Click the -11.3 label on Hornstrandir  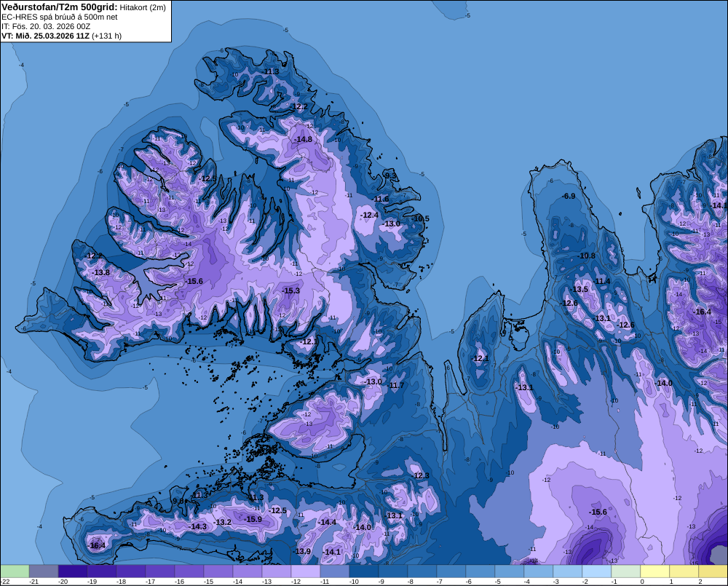tap(271, 71)
